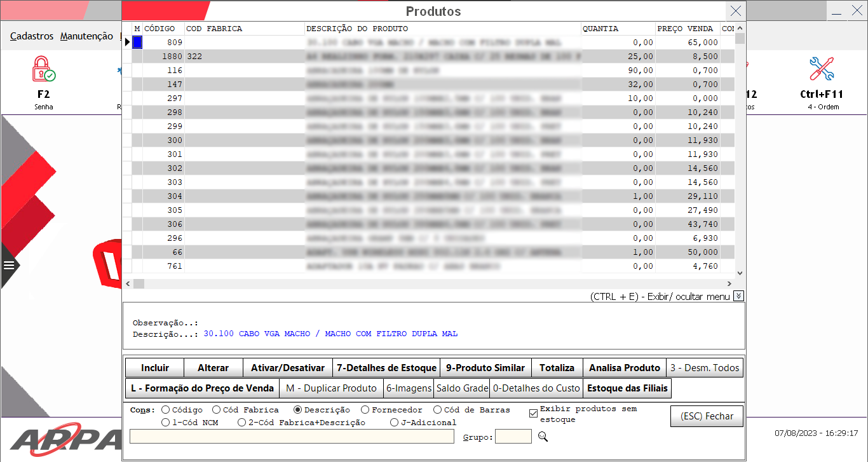The height and width of the screenshot is (462, 868).
Task: Open the Manutenção menu
Action: pyautogui.click(x=86, y=36)
